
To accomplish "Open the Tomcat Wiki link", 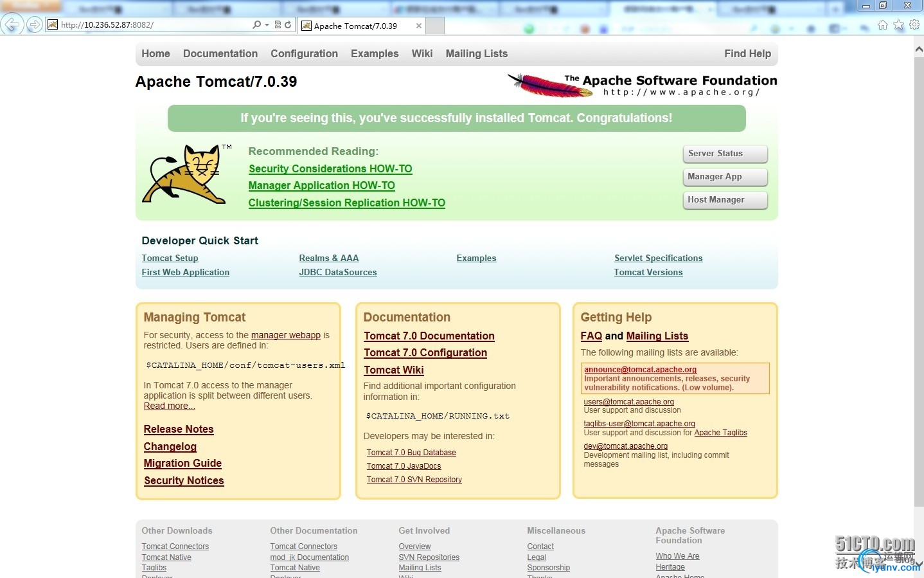I will [x=394, y=370].
